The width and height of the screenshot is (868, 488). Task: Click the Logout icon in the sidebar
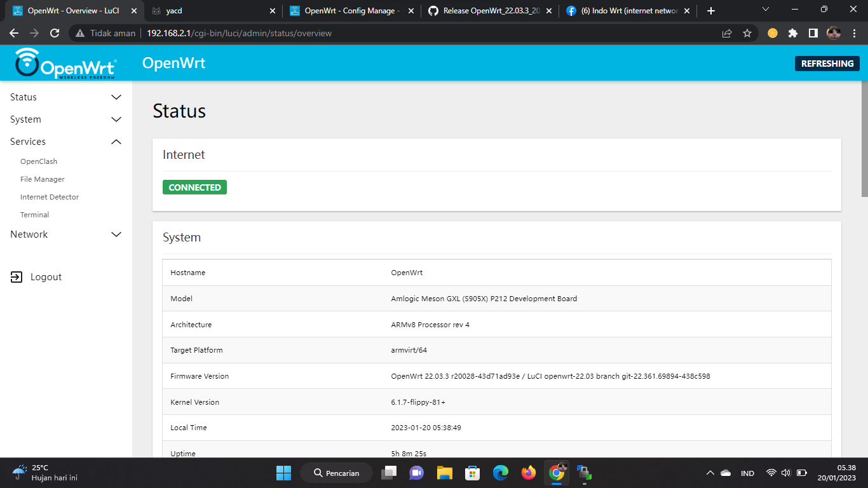click(16, 276)
